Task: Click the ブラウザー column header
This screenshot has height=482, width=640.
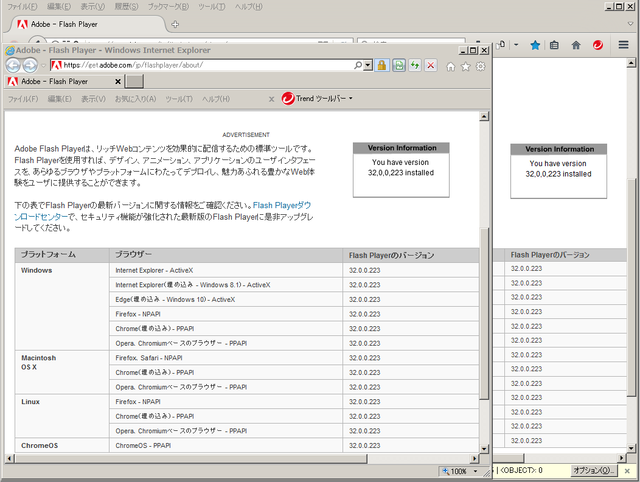Action: [226, 255]
